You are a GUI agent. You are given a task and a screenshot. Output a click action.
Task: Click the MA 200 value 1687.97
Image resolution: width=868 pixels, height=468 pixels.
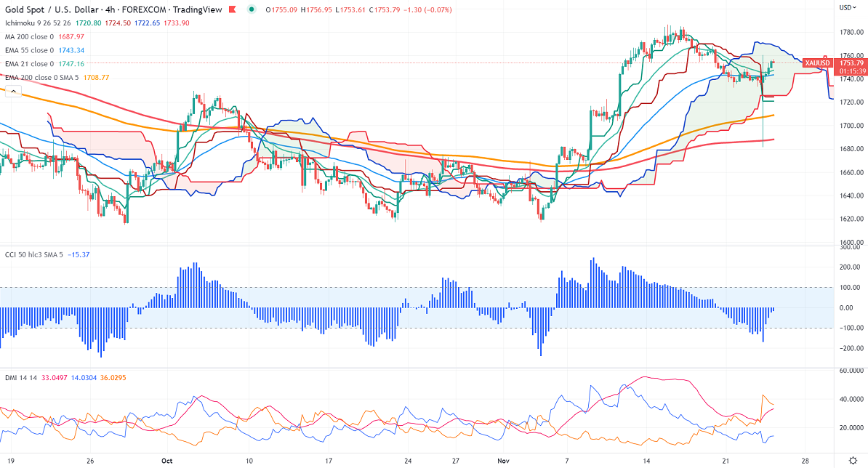71,36
